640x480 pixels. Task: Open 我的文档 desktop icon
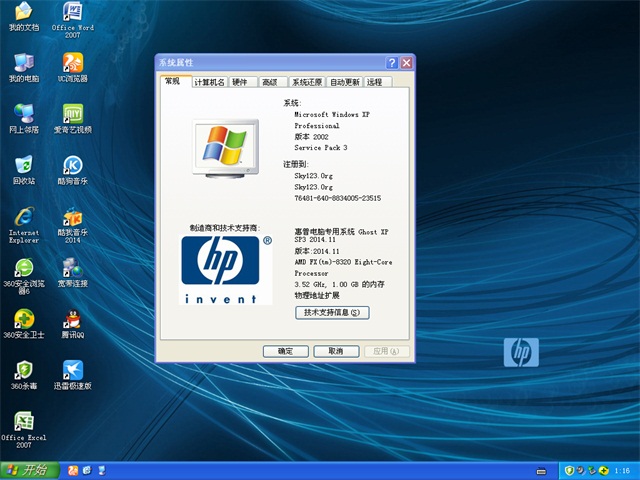pos(23,14)
